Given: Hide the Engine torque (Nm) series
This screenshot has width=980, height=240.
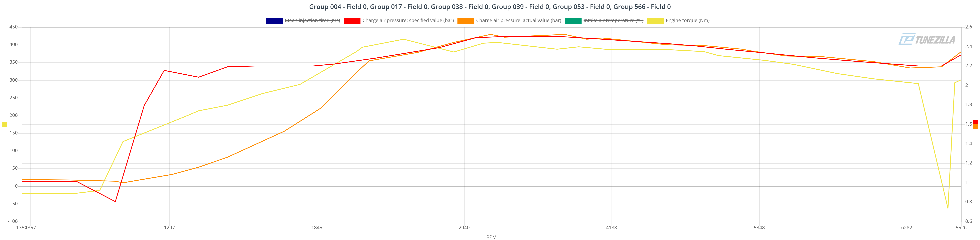Looking at the screenshot, I should [687, 21].
